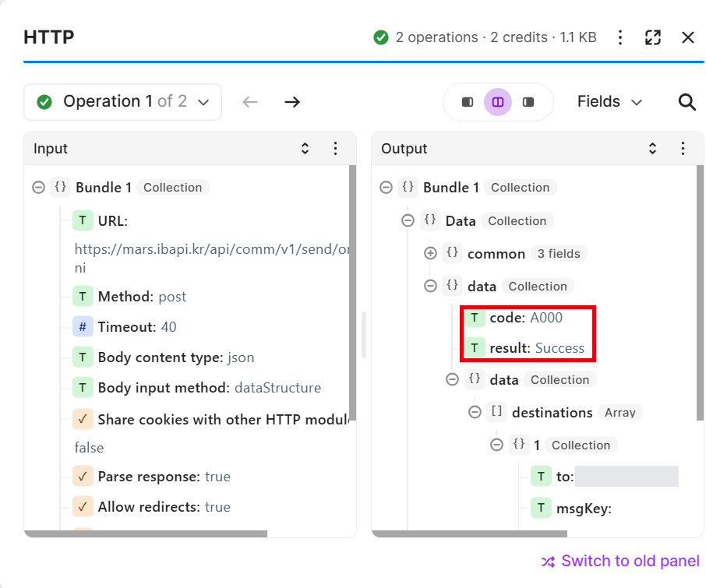Click the code field text icon
Image resolution: width=706 pixels, height=588 pixels.
[475, 318]
